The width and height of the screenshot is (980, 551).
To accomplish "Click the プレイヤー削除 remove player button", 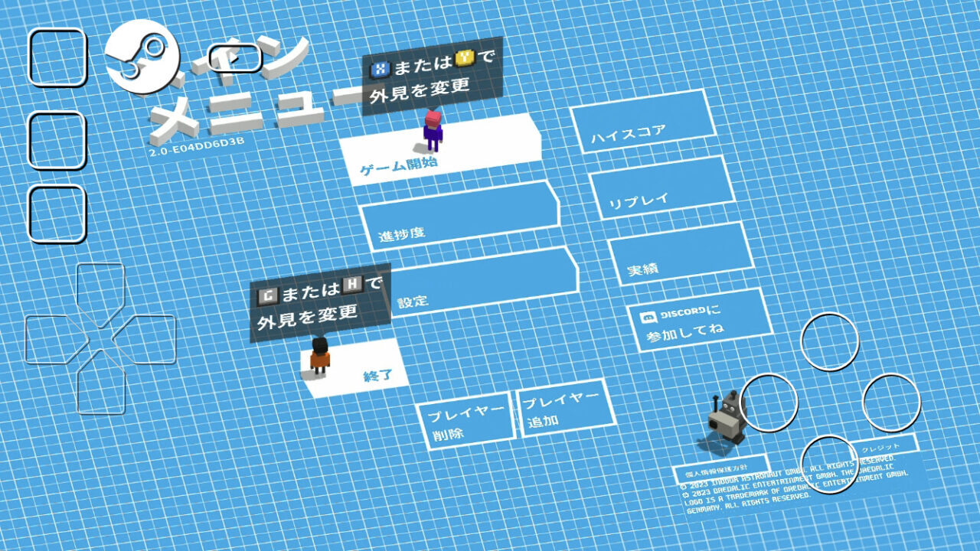I will click(x=465, y=422).
